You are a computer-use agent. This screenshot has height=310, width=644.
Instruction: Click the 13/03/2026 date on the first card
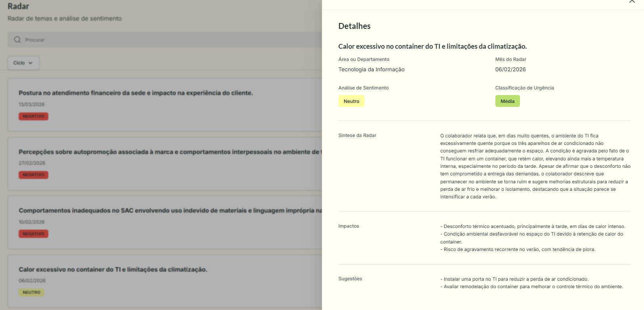click(x=32, y=105)
